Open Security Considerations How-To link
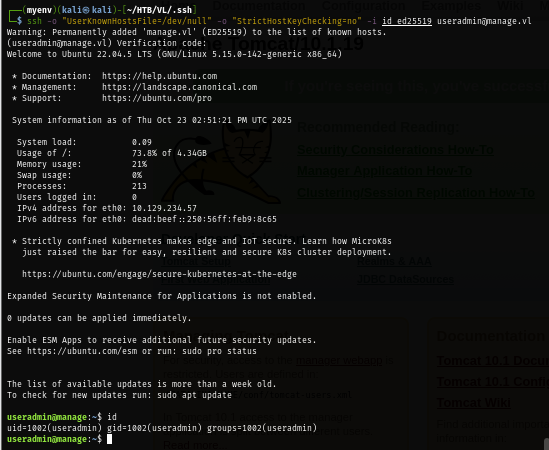Viewport: 549px width, 450px height. click(x=395, y=150)
